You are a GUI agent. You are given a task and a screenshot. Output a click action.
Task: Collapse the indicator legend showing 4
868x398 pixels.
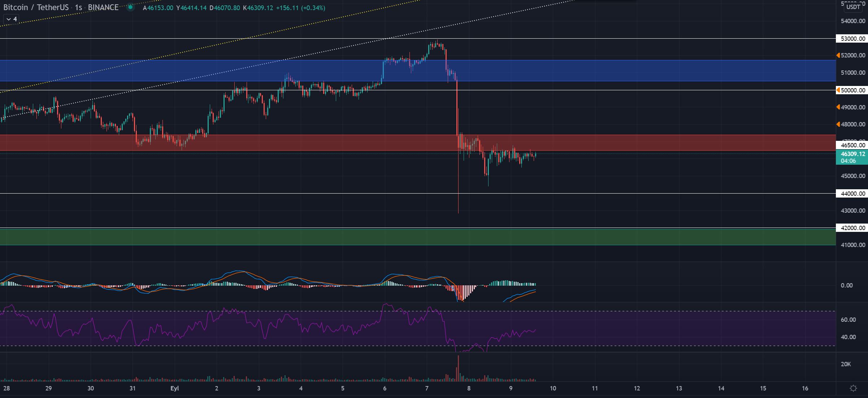pos(11,19)
